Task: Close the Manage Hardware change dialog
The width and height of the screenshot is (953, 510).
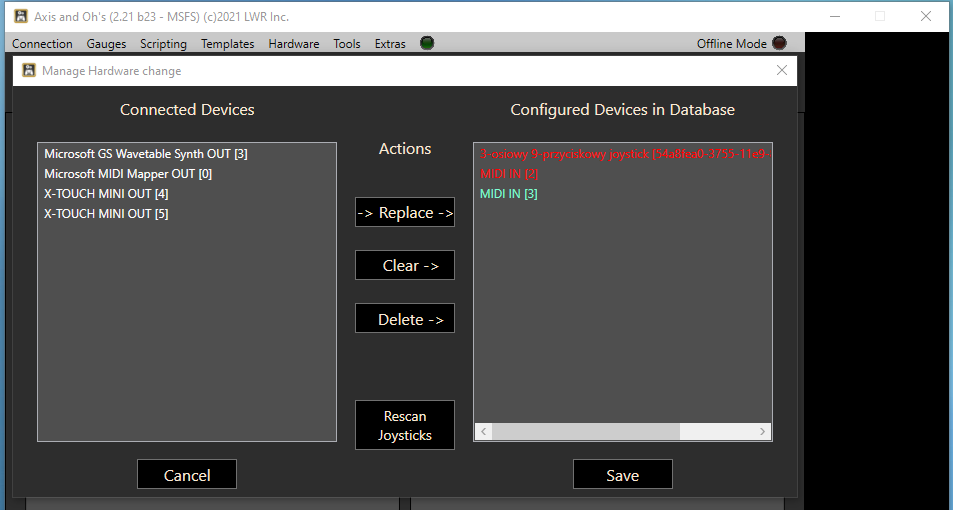Action: pos(782,71)
